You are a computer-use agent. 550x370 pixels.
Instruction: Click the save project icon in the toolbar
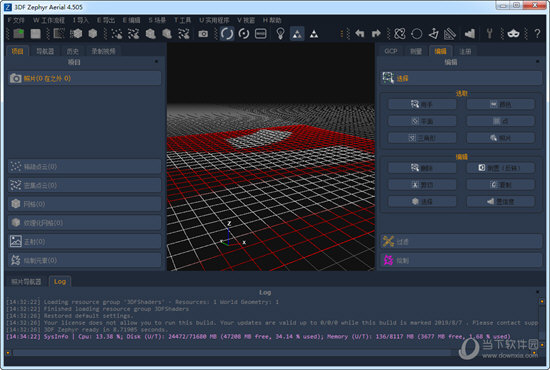click(x=35, y=34)
